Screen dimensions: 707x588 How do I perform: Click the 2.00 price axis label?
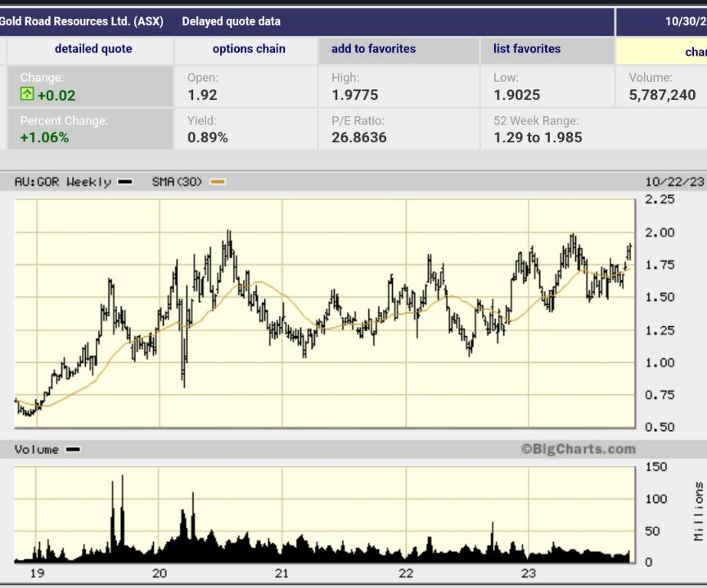[x=660, y=232]
